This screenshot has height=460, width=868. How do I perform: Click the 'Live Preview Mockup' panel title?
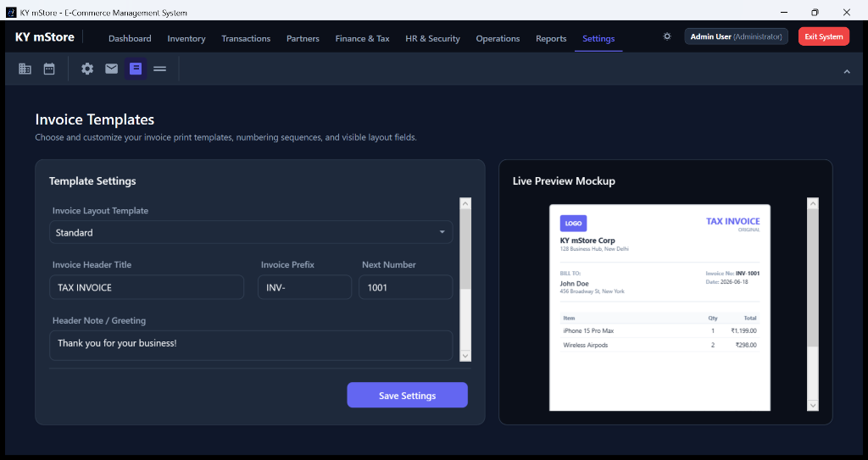(x=564, y=181)
